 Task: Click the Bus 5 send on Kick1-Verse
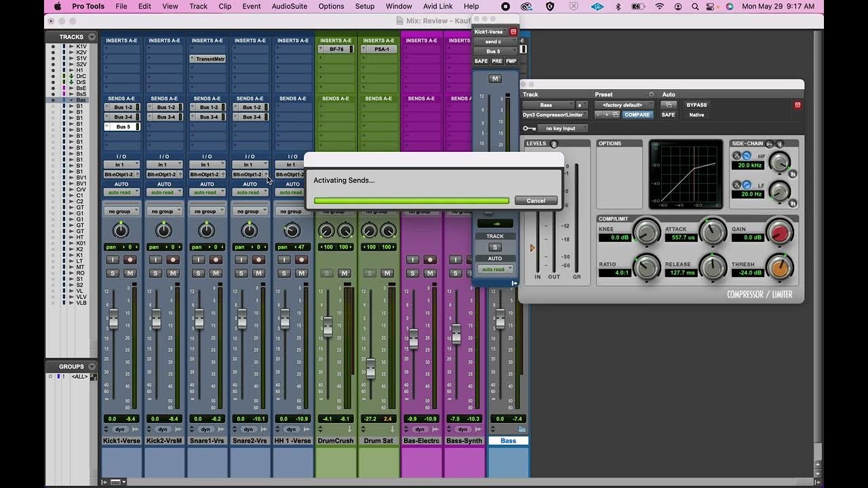(x=123, y=127)
